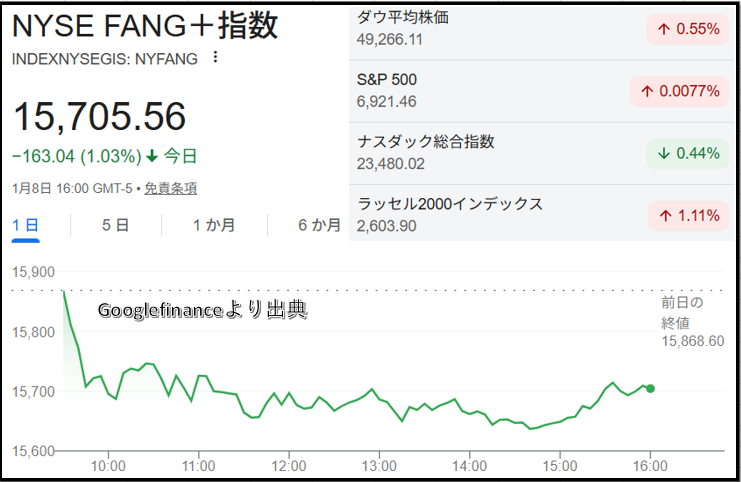
Task: Select the 1日 time range tab
Action: coord(25,225)
